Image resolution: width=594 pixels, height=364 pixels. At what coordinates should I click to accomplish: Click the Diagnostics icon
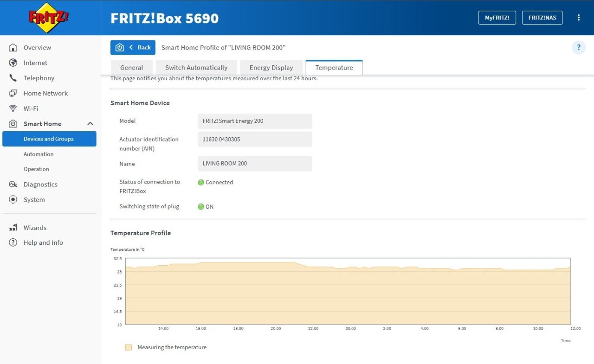click(x=13, y=185)
